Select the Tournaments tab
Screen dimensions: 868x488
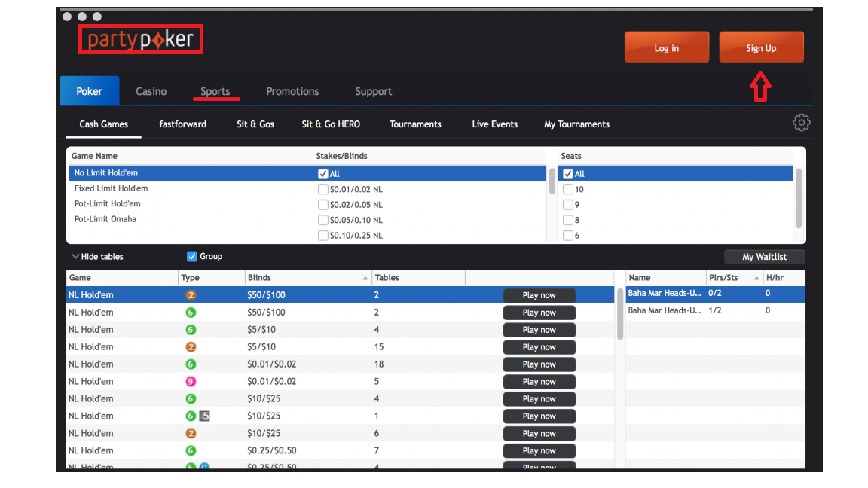pyautogui.click(x=415, y=124)
